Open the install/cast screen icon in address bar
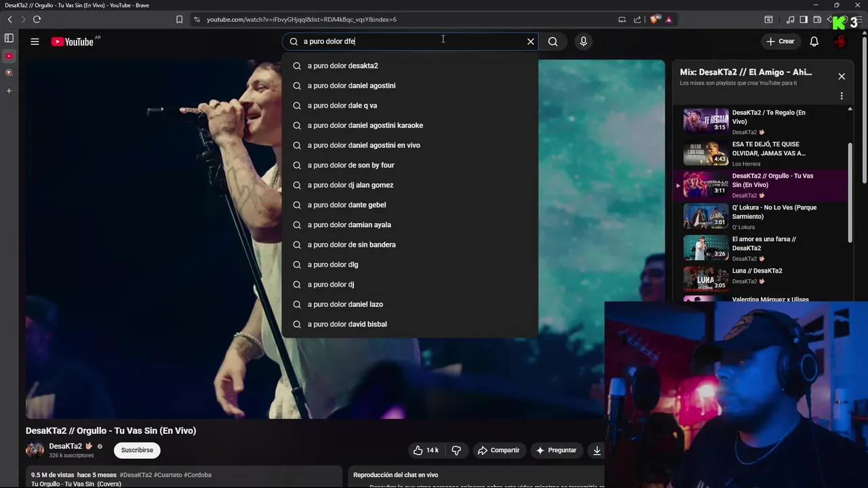The width and height of the screenshot is (868, 488). tap(622, 20)
